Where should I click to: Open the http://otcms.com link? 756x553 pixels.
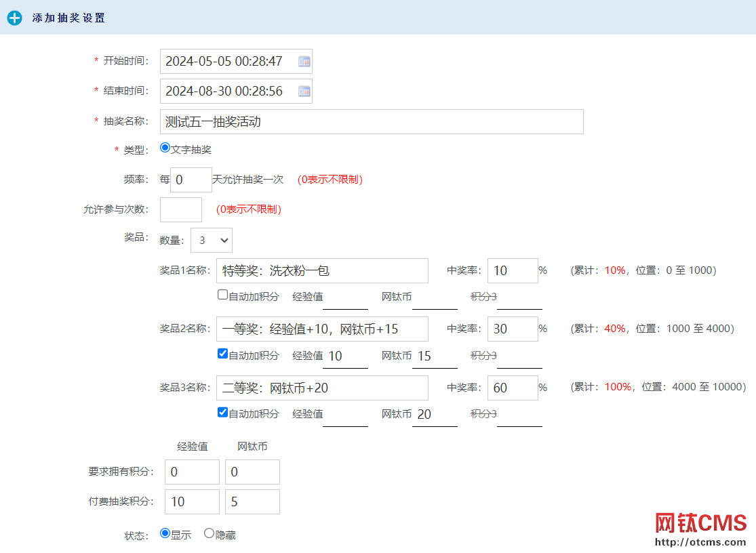700,542
